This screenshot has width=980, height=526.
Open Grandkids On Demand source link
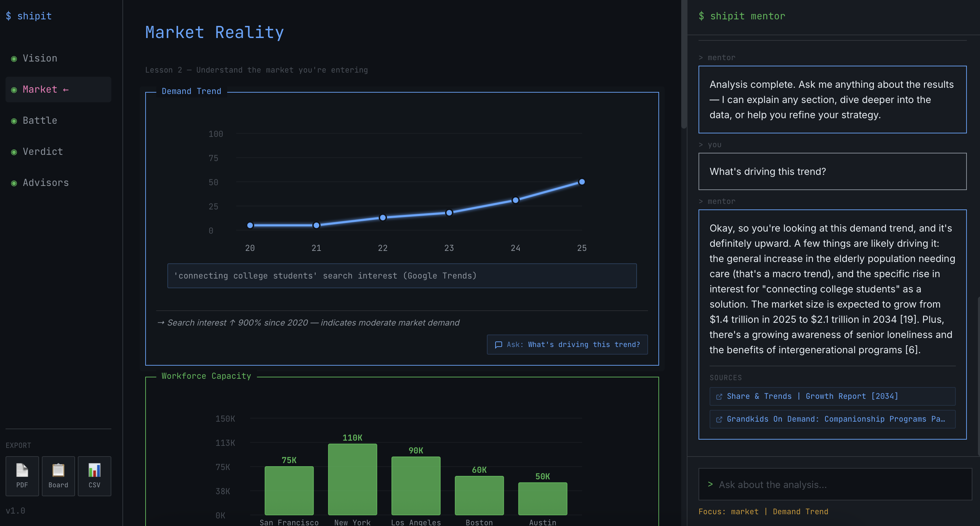[x=835, y=419]
